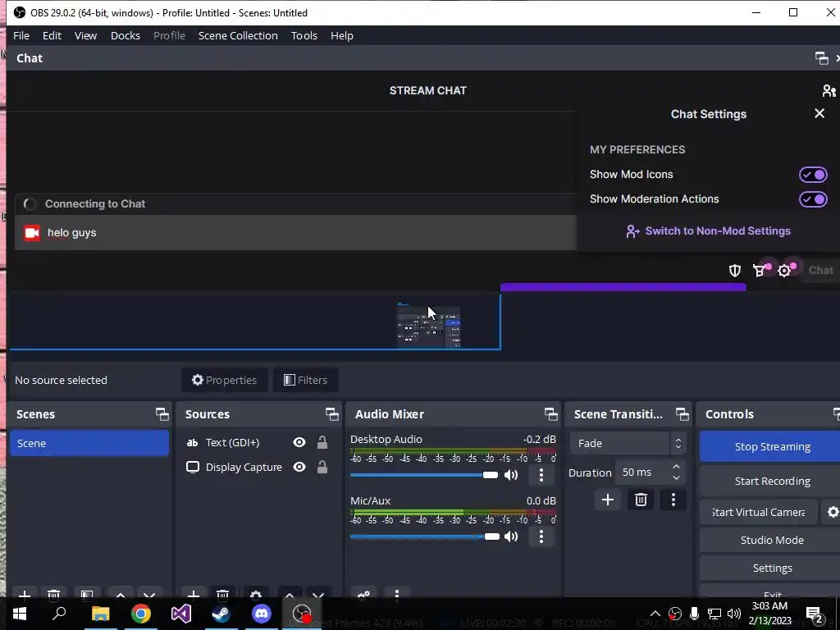This screenshot has height=630, width=840.
Task: Click Start Virtual Camera button
Action: point(759,512)
